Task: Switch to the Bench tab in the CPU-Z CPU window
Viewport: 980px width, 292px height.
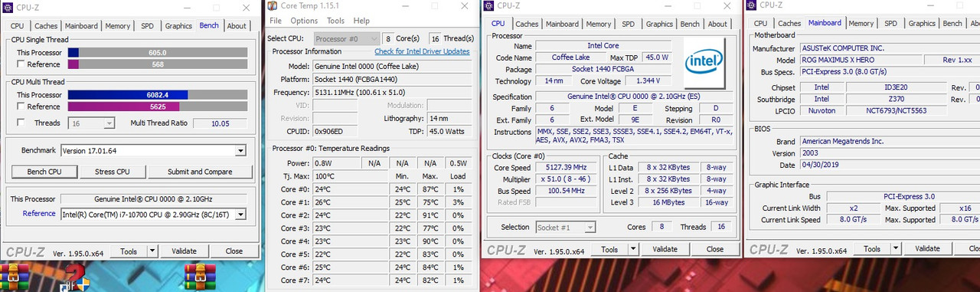Action: (690, 25)
